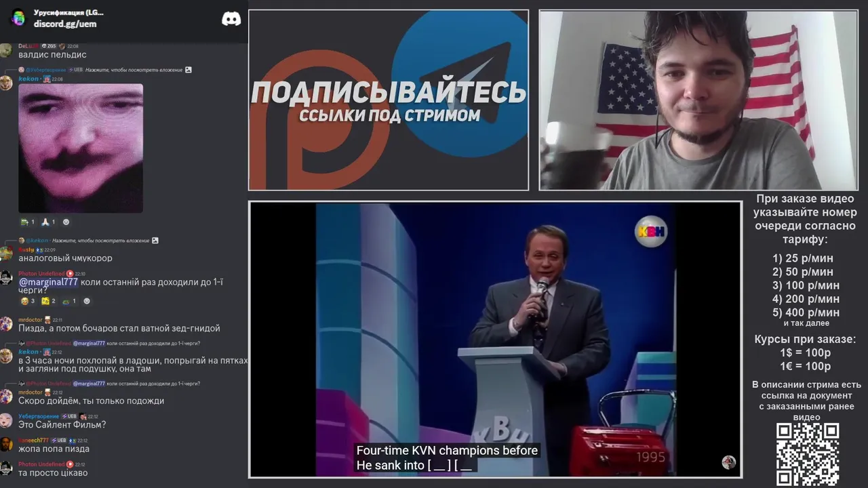Screen dimensions: 868x488
Task: Click the subtitle Four-time KVN champions before
Action: pos(447,450)
